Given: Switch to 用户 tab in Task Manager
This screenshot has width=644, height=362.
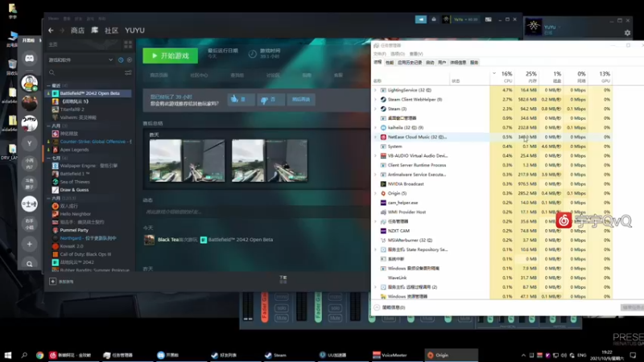Looking at the screenshot, I should tap(441, 63).
